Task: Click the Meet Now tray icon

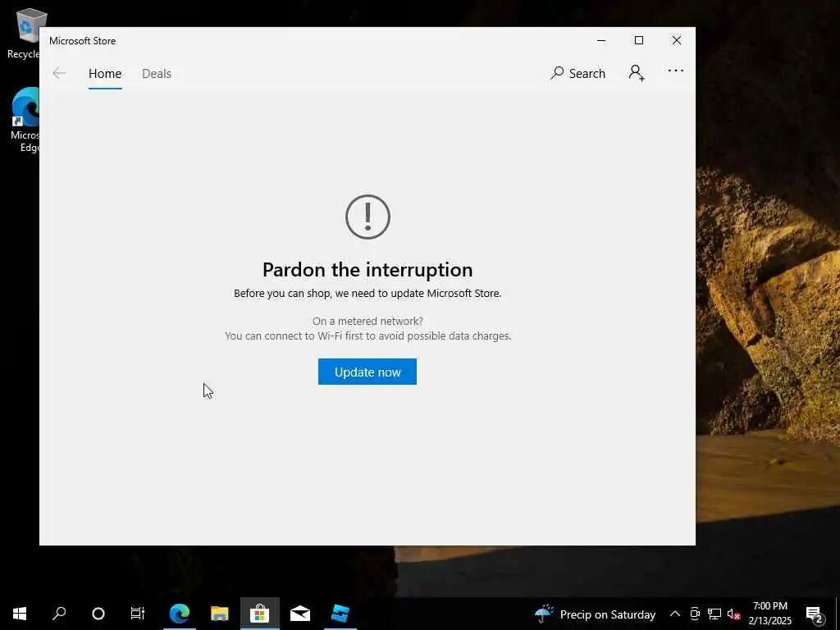Action: [695, 614]
